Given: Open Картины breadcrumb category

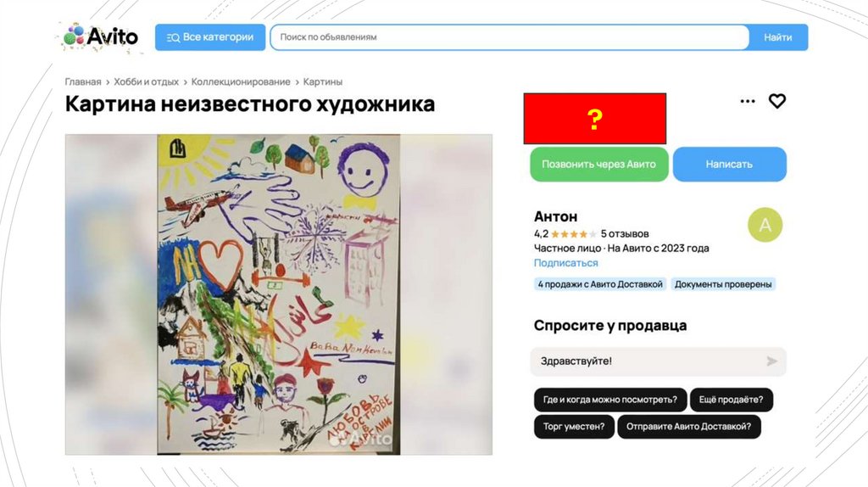Looking at the screenshot, I should pos(323,82).
